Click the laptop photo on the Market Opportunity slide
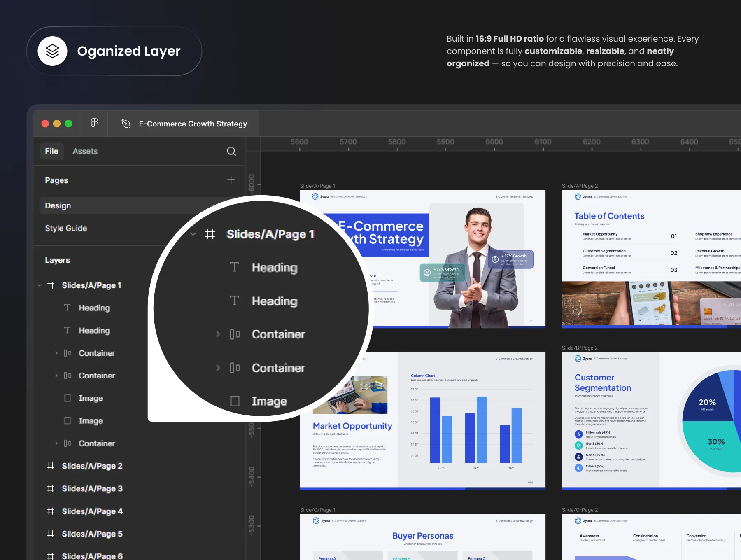The height and width of the screenshot is (560, 741). click(x=350, y=395)
